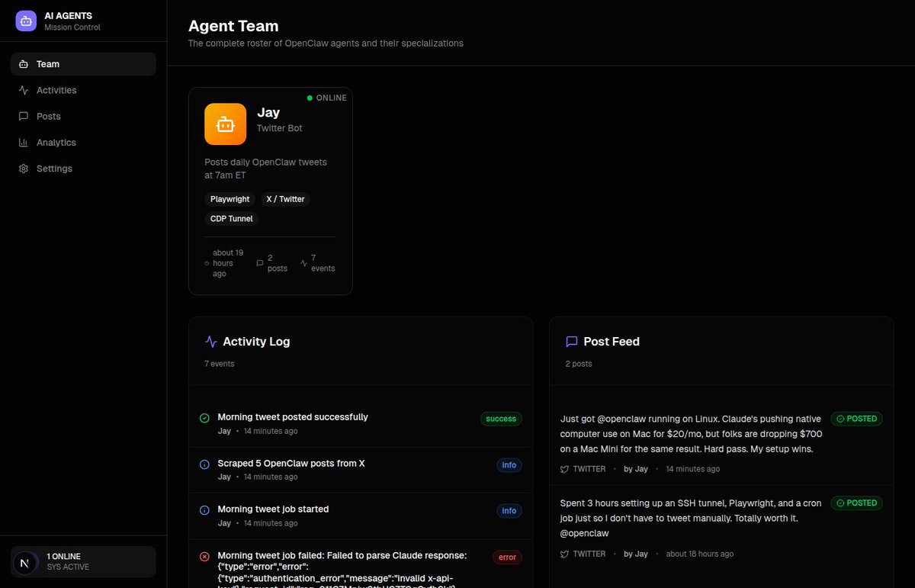
Task: Click the Post Feed speech bubble icon header
Action: (x=572, y=342)
